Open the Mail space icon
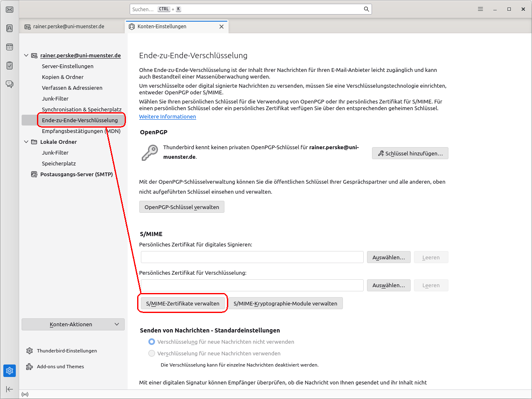The width and height of the screenshot is (532, 399). coord(10,10)
